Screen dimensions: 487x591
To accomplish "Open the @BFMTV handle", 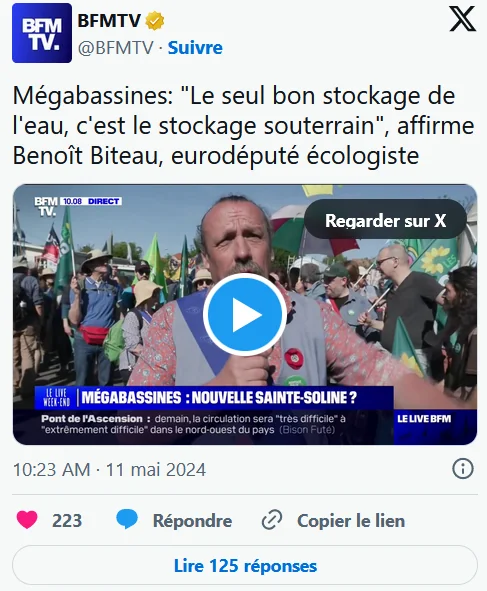I will click(116, 48).
